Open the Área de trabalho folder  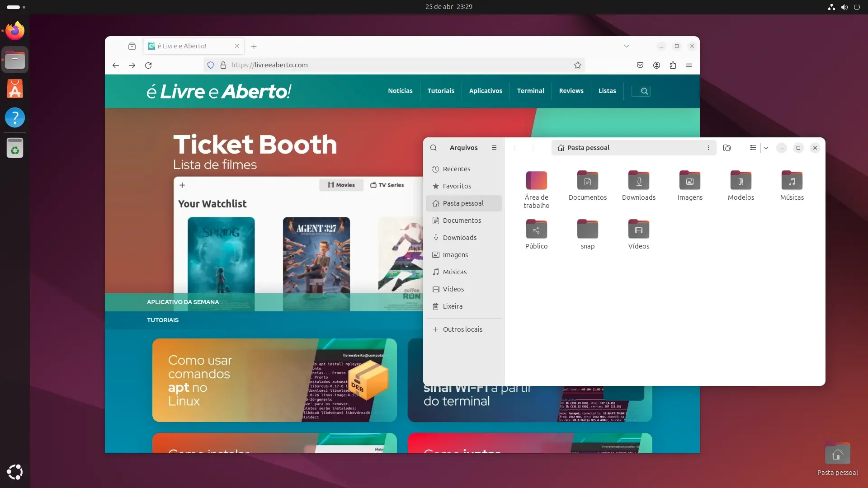[x=537, y=189]
